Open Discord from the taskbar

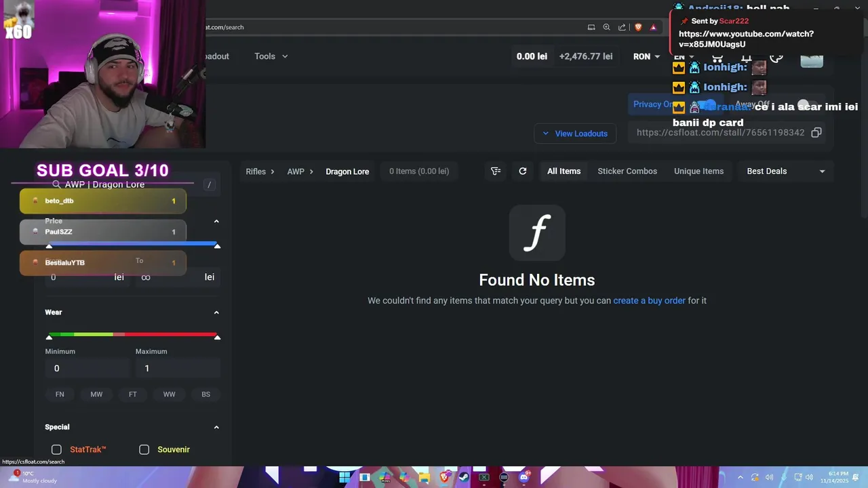point(524,477)
